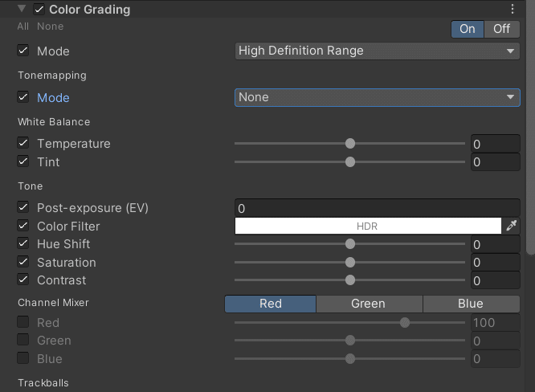This screenshot has width=535, height=392.
Task: Open the High Definition Range mode dropdown
Action: (x=377, y=51)
